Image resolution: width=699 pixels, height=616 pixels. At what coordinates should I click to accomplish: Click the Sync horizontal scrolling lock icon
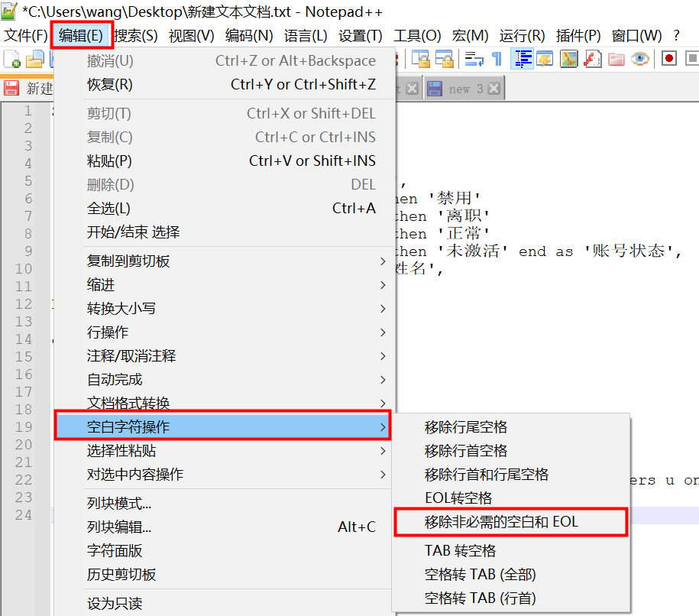coord(444,59)
